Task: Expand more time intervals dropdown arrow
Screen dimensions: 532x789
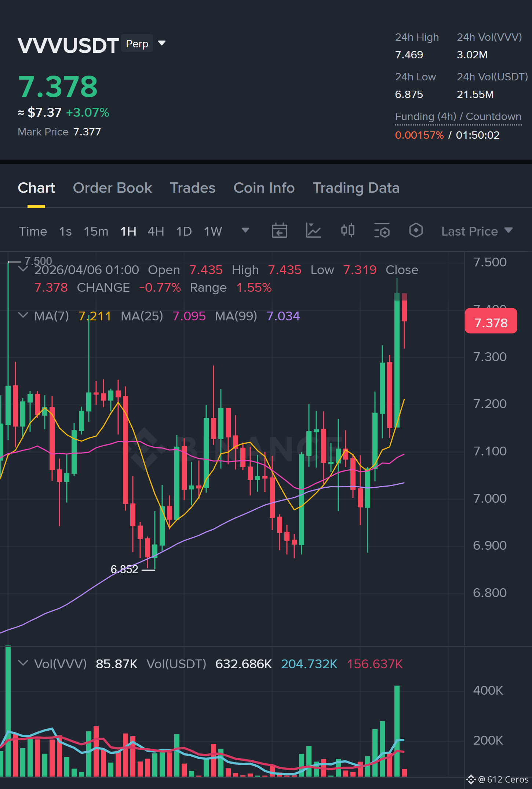Action: [x=245, y=230]
